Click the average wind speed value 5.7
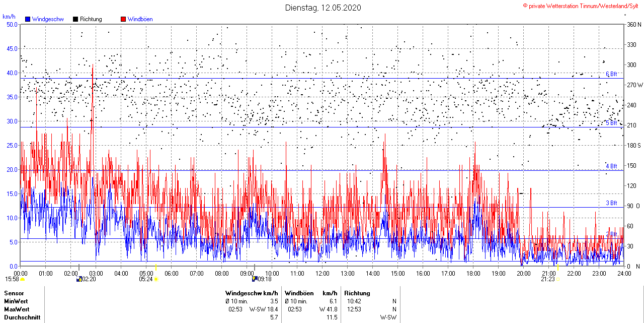This screenshot has height=323, width=644. click(x=274, y=317)
